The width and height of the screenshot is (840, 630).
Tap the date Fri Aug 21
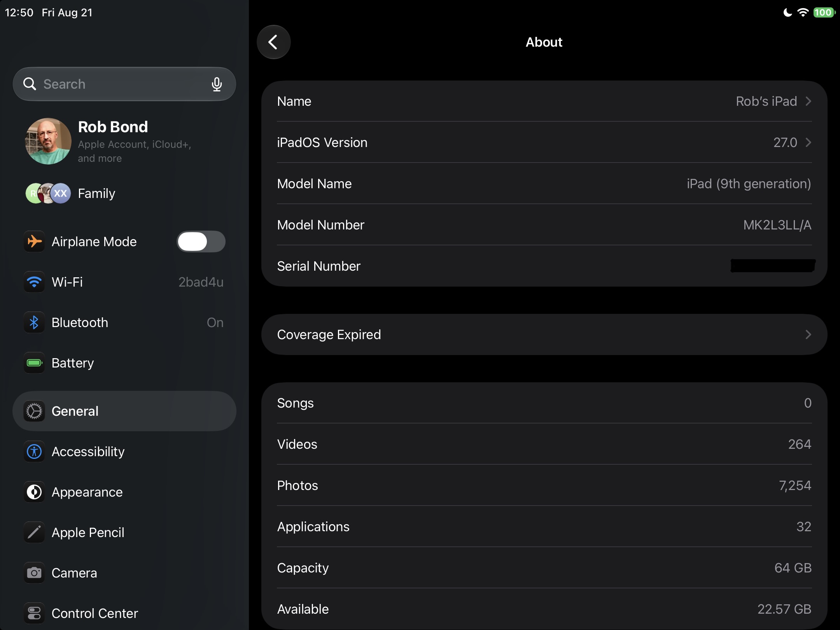click(67, 12)
